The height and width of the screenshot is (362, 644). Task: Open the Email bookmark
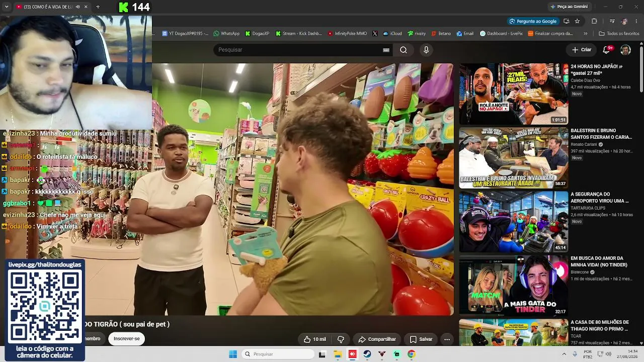(x=465, y=34)
